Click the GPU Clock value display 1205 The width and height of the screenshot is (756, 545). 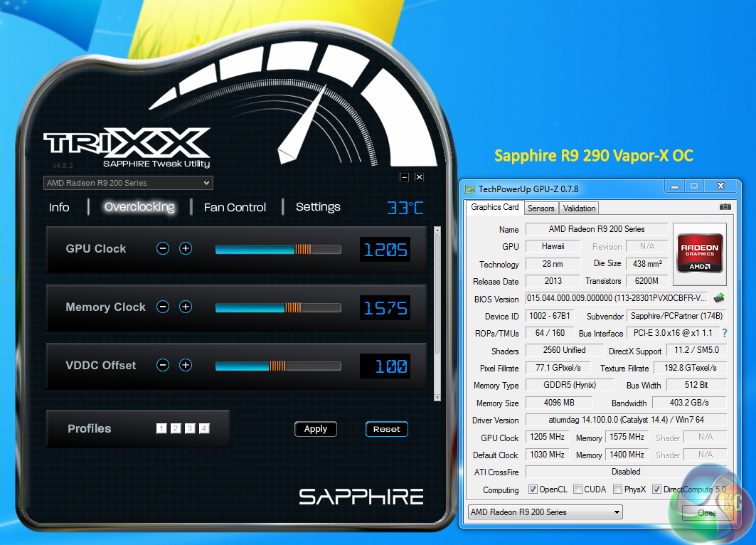(385, 249)
